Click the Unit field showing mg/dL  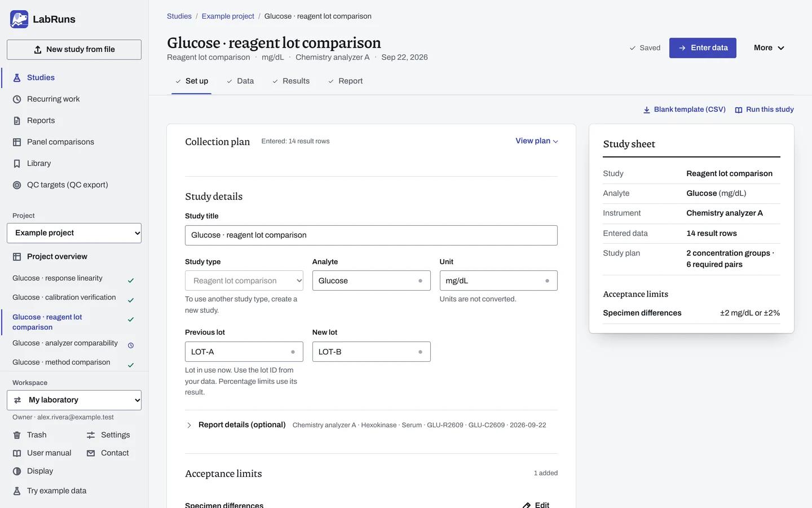(x=498, y=281)
